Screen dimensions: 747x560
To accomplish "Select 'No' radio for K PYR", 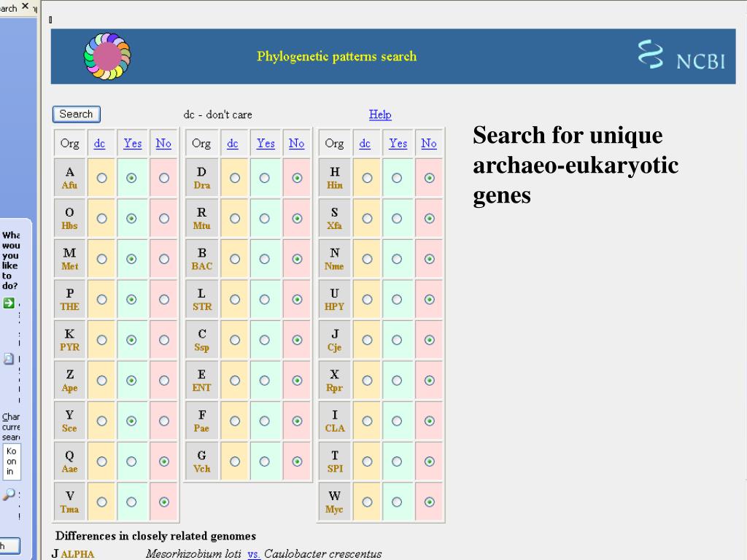I will tap(164, 340).
